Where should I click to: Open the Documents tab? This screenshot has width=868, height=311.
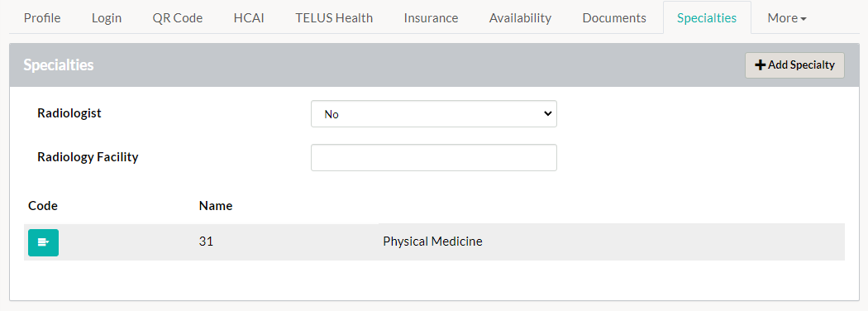(614, 17)
